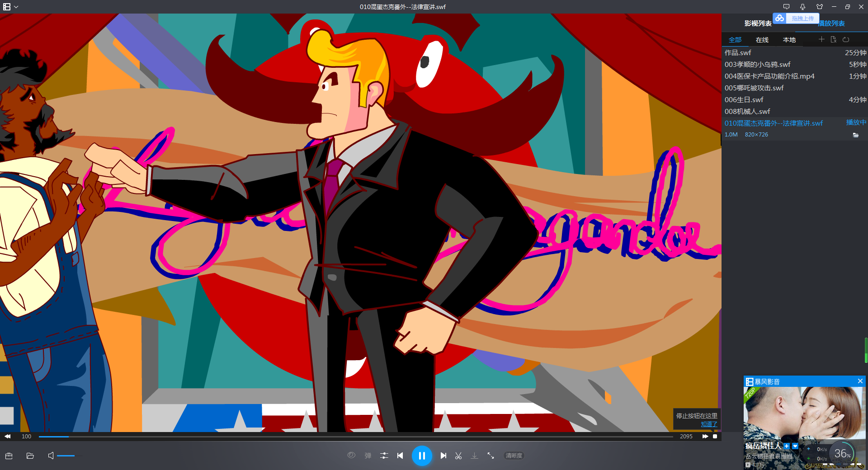
Task: Skip to the previous video
Action: coord(400,456)
